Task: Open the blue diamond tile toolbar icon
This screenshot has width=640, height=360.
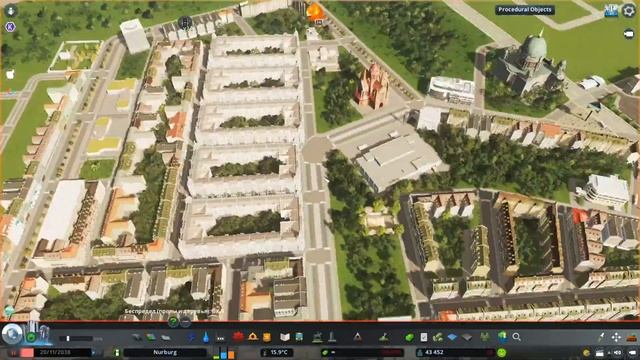Action: 452,337
